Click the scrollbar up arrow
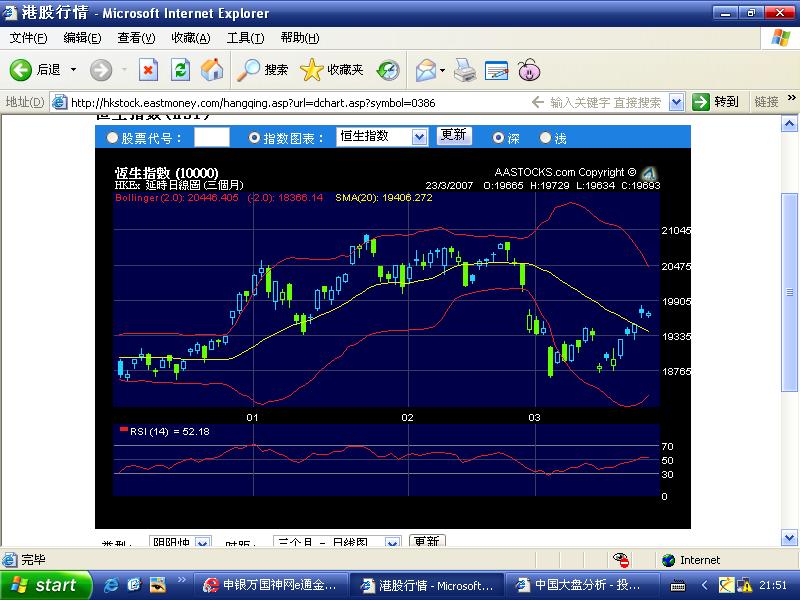800x600 pixels. pos(789,124)
